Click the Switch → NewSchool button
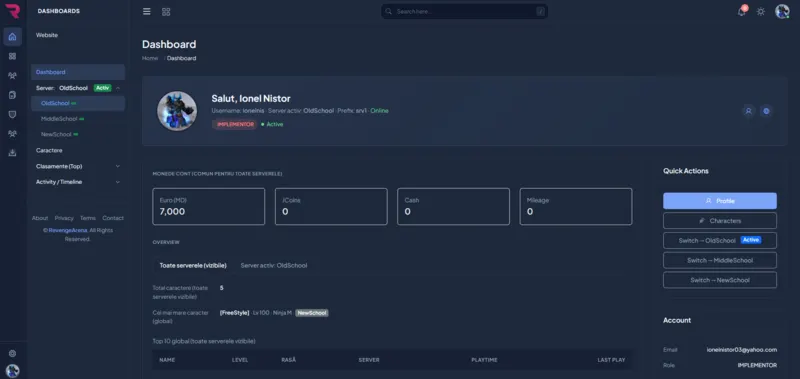 (720, 280)
